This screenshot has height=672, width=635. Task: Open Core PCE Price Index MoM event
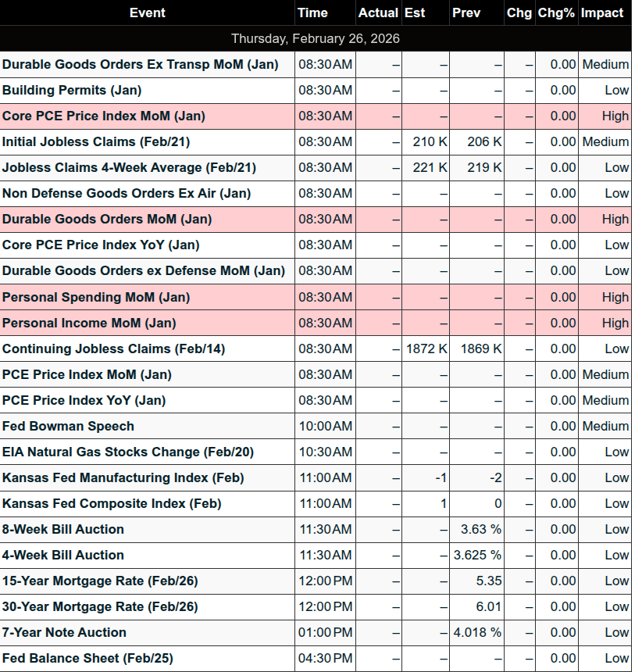coord(104,116)
